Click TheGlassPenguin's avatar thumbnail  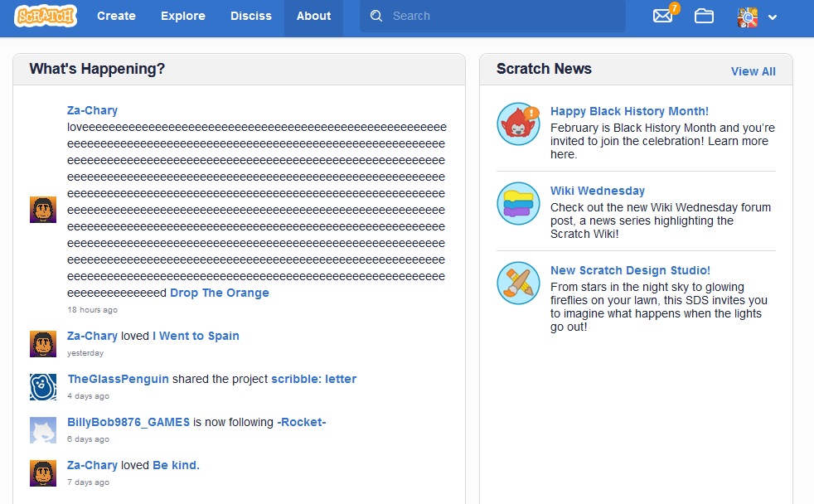click(x=43, y=386)
